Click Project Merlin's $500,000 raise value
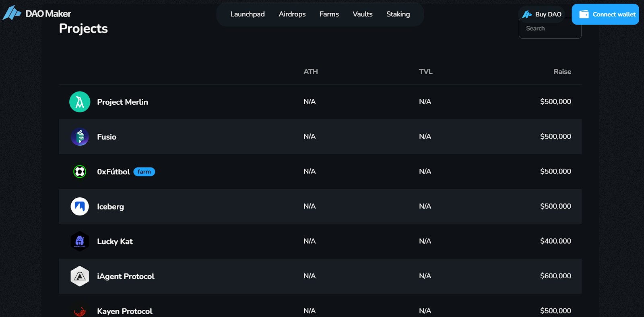 (555, 102)
